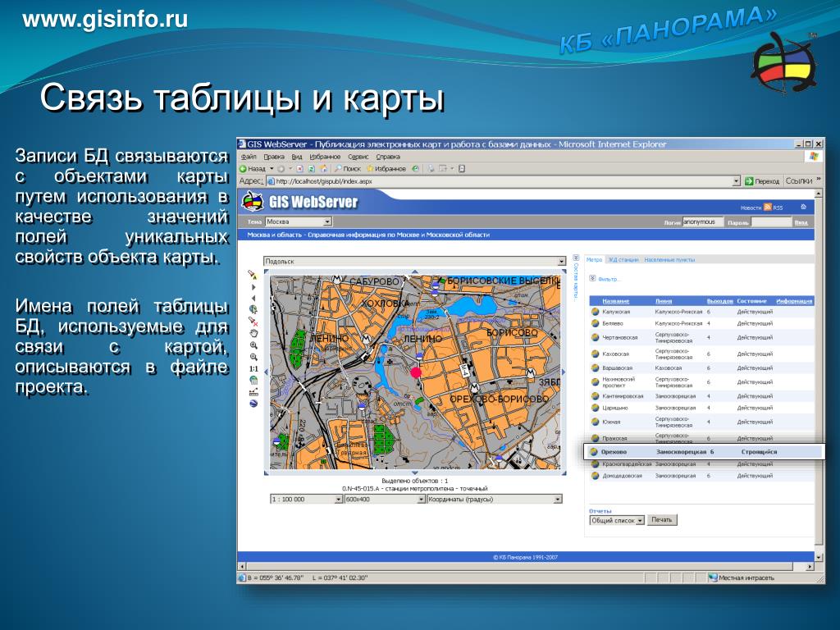The image size is (840, 630).
Task: Open the Вид menu
Action: click(297, 157)
